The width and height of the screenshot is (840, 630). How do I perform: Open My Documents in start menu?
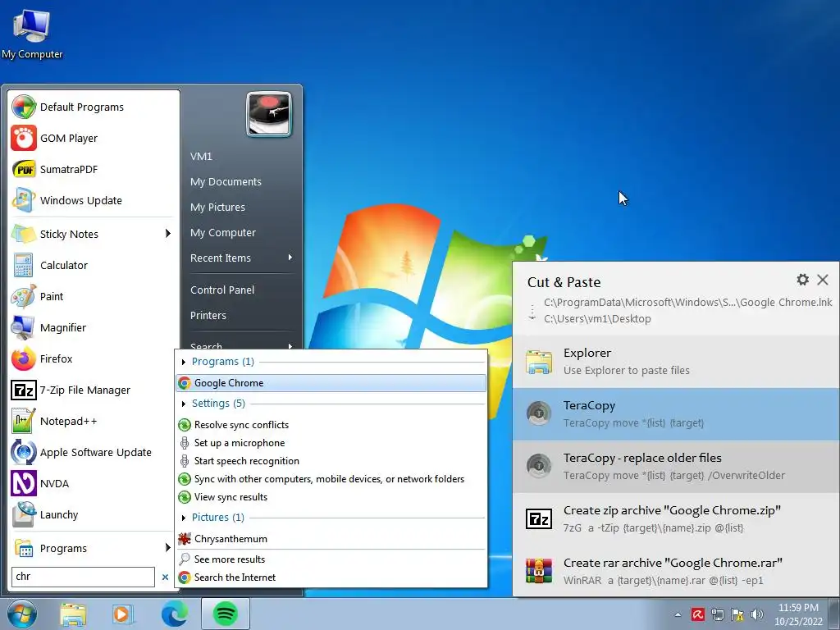tap(226, 181)
